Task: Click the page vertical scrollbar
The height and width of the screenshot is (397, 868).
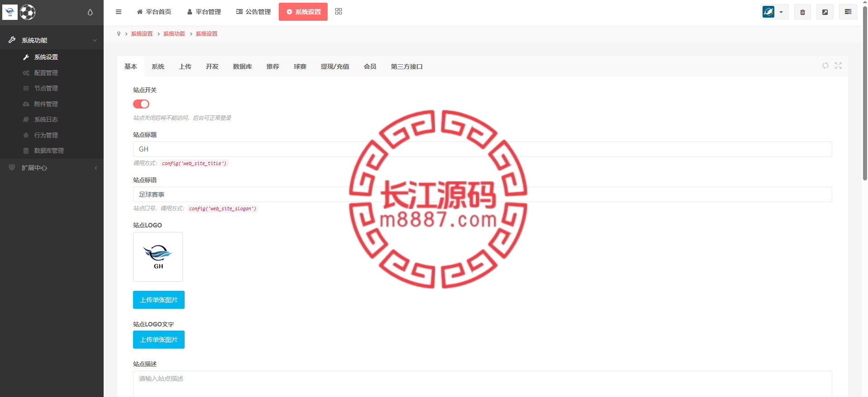Action: pos(865,93)
